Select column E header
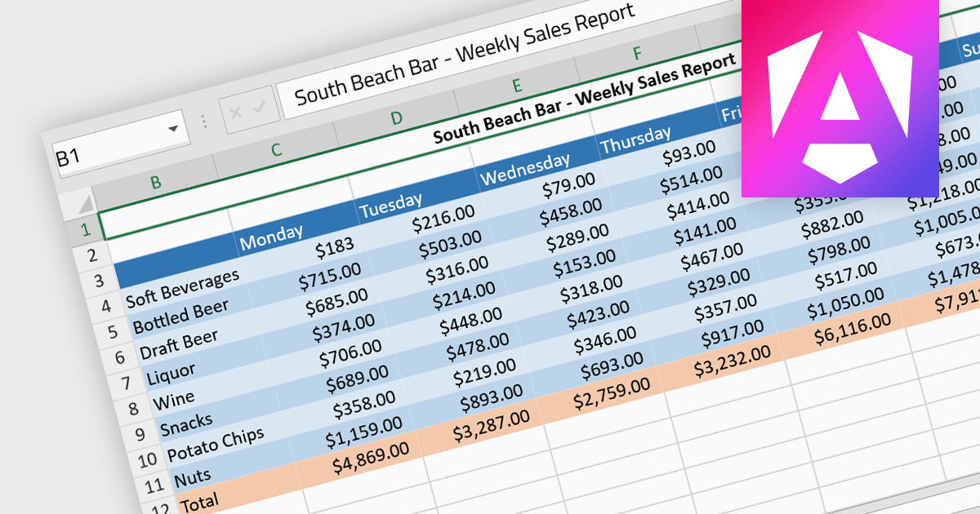This screenshot has width=980, height=514. coord(515,86)
